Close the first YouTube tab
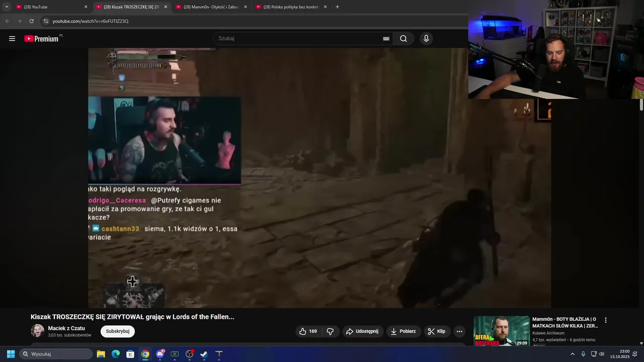 (86, 7)
